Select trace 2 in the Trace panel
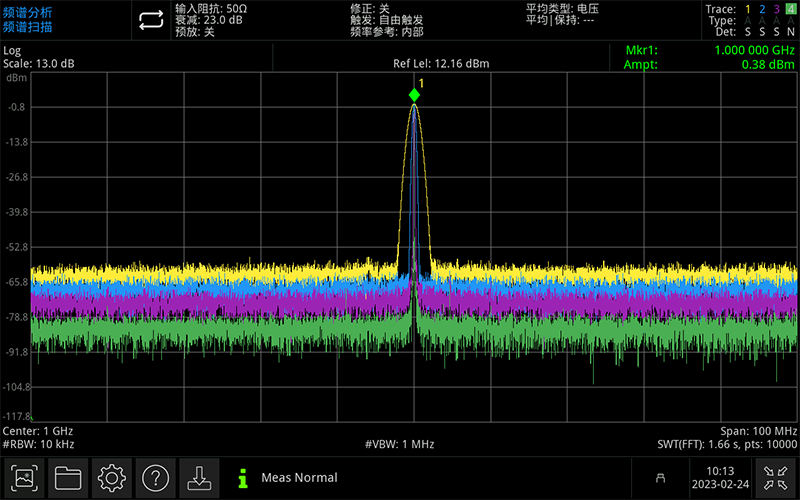The width and height of the screenshot is (800, 500). pos(762,9)
